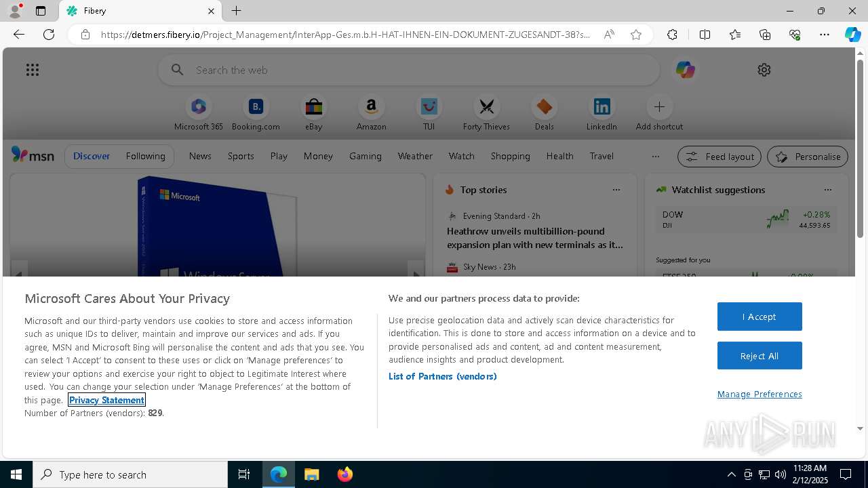Image resolution: width=868 pixels, height=488 pixels.
Task: Open the Weather section
Action: (415, 156)
